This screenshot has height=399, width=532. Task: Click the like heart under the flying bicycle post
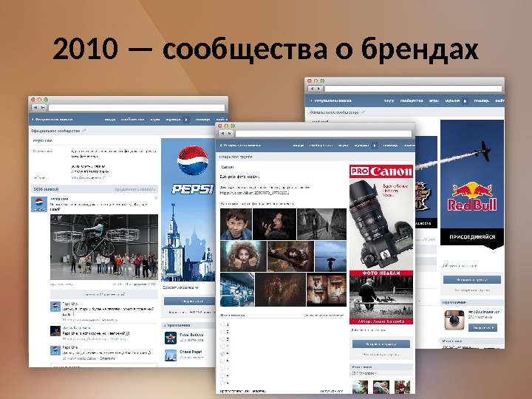pos(149,284)
